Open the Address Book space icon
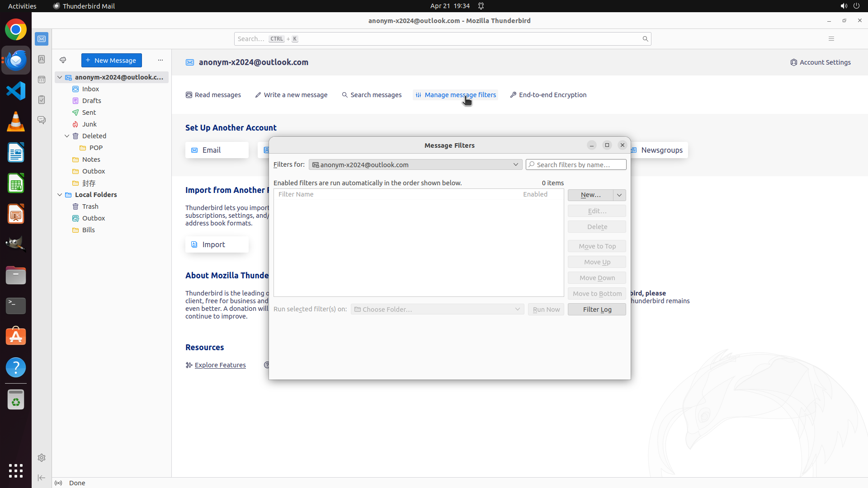 click(42, 59)
